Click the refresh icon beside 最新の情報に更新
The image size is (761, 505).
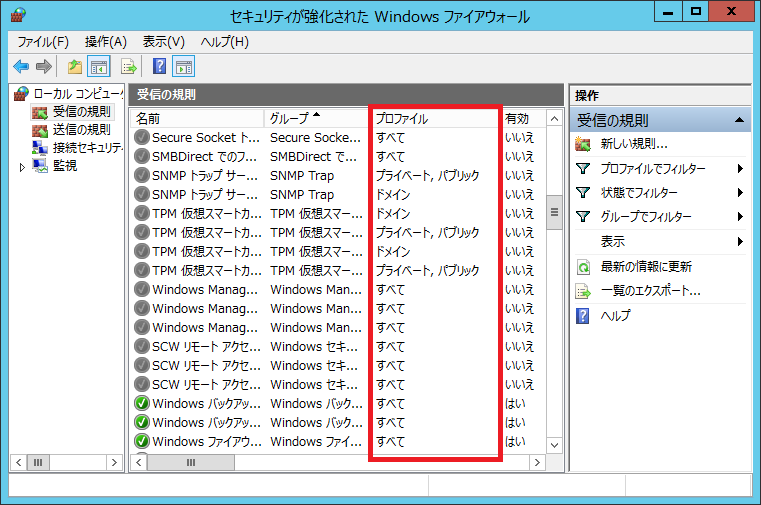tap(583, 267)
